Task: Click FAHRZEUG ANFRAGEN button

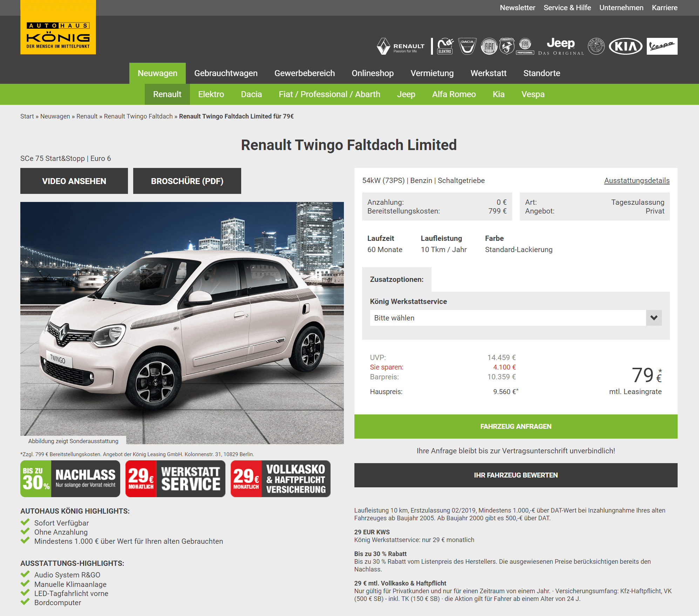Action: pyautogui.click(x=516, y=426)
